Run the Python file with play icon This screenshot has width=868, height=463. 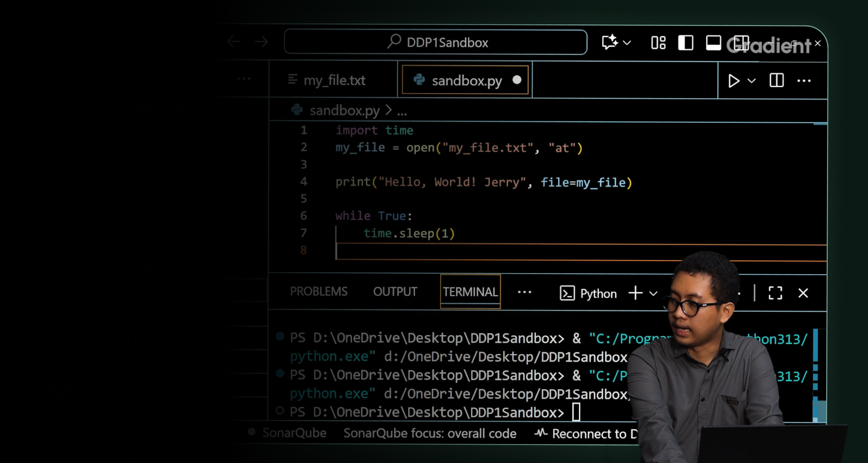(x=733, y=81)
